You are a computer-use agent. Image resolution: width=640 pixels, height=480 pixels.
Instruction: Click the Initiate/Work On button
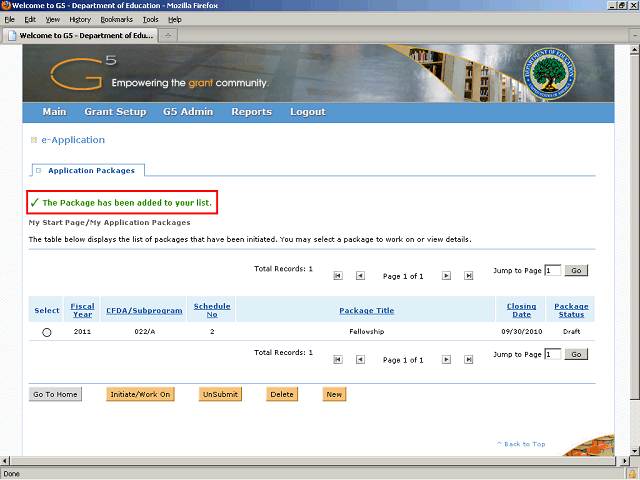pyautogui.click(x=140, y=394)
